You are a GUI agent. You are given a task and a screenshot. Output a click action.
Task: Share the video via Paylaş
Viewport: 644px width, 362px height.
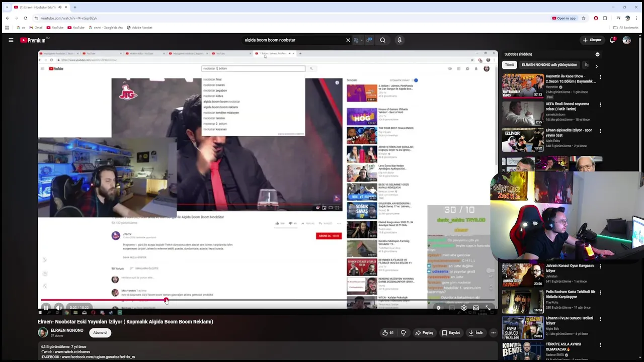(424, 333)
